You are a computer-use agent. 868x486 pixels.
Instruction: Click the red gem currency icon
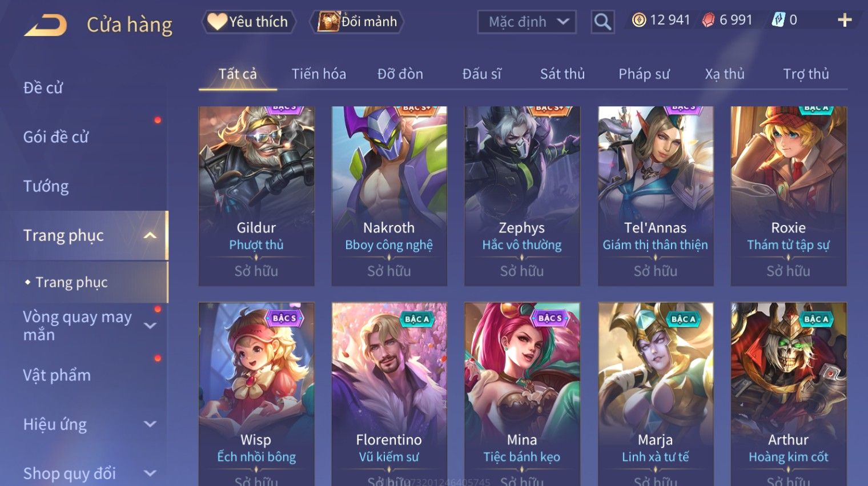coord(708,21)
